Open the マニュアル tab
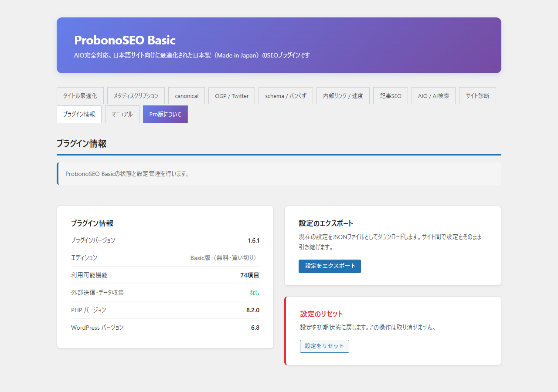This screenshot has width=558, height=392. click(x=122, y=114)
